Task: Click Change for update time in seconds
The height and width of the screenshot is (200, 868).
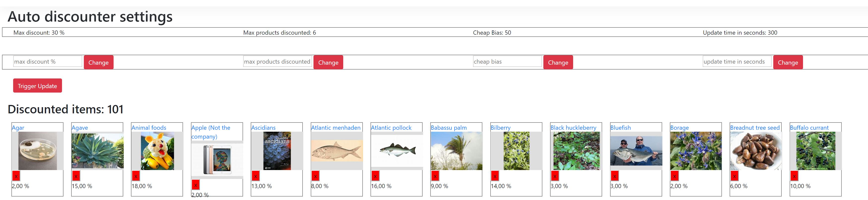Action: point(787,63)
